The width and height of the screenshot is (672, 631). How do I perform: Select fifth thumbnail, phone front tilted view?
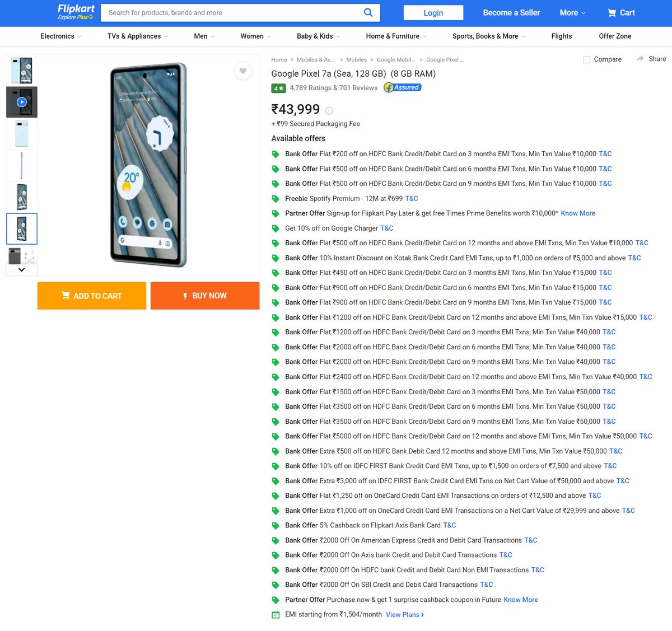pos(22,197)
